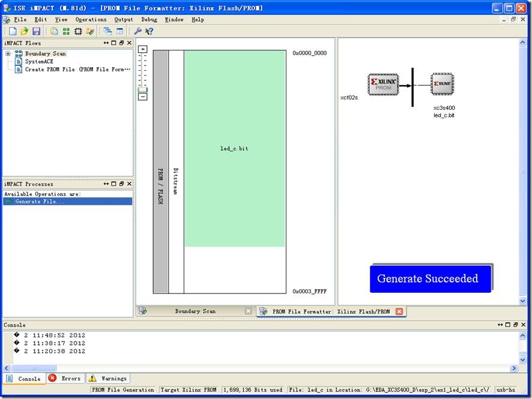Open the Output menu

[x=124, y=19]
